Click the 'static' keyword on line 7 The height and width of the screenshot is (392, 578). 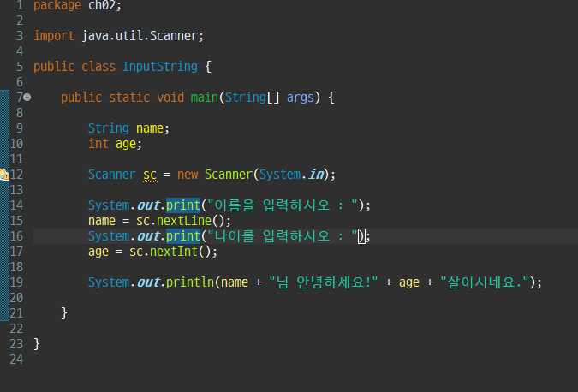tap(129, 98)
